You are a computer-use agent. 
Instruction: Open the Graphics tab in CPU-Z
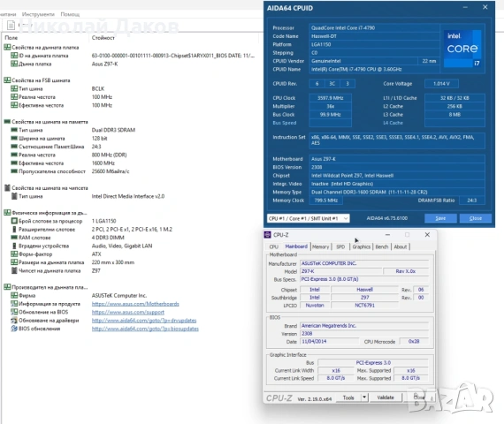[362, 246]
